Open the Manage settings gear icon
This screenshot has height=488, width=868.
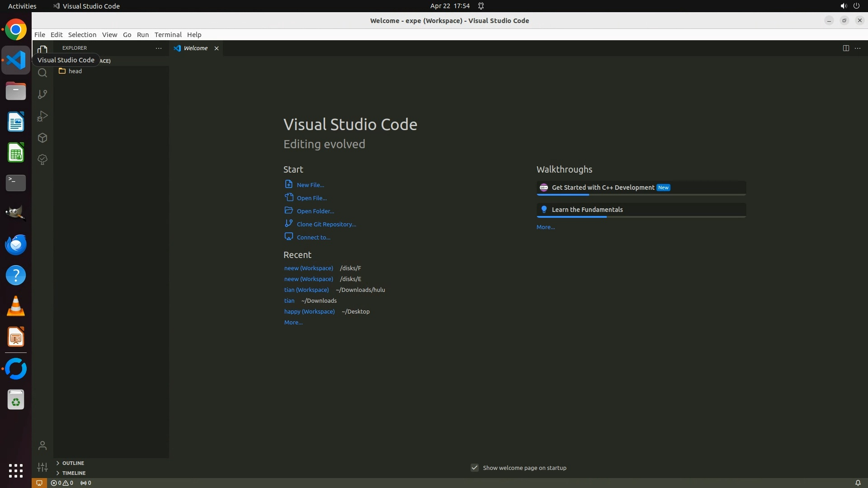[x=42, y=467]
